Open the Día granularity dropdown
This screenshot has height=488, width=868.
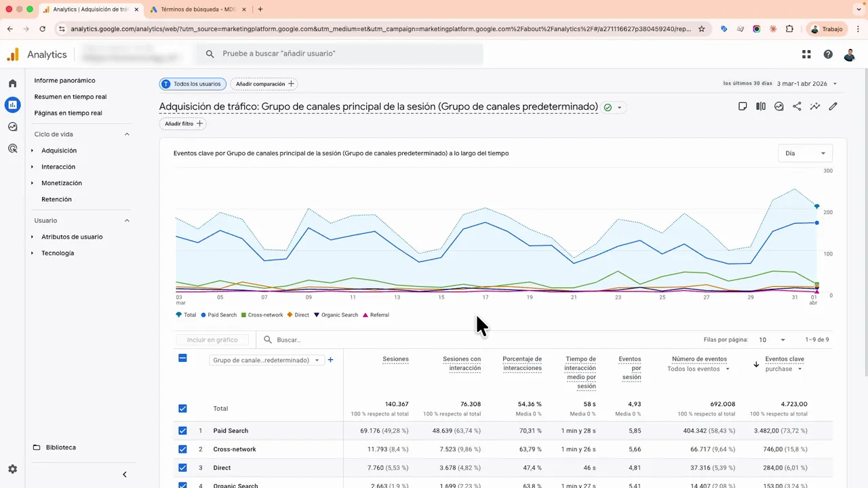pos(805,153)
